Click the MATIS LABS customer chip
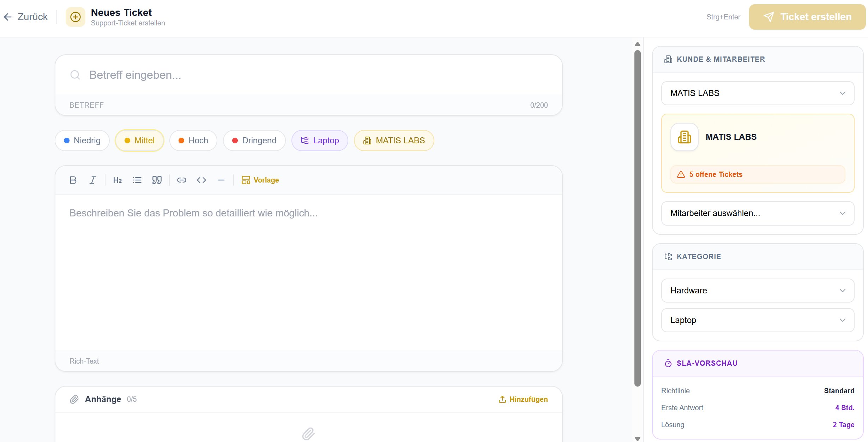The image size is (868, 442). coord(394,141)
